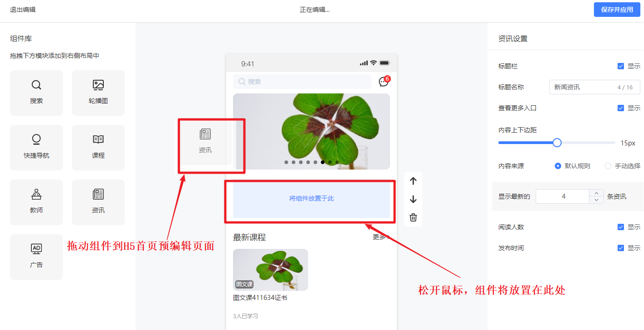Click 保存并应用 button

pos(617,10)
